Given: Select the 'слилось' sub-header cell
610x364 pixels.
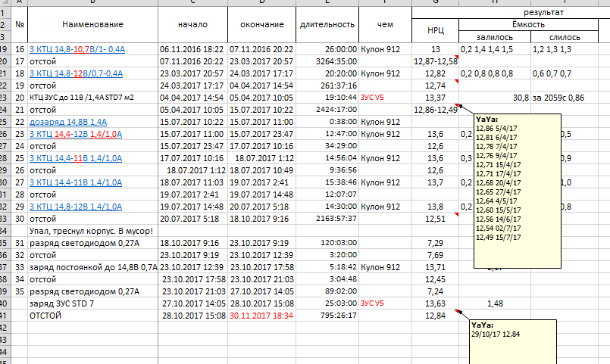Looking at the screenshot, I should (x=562, y=36).
